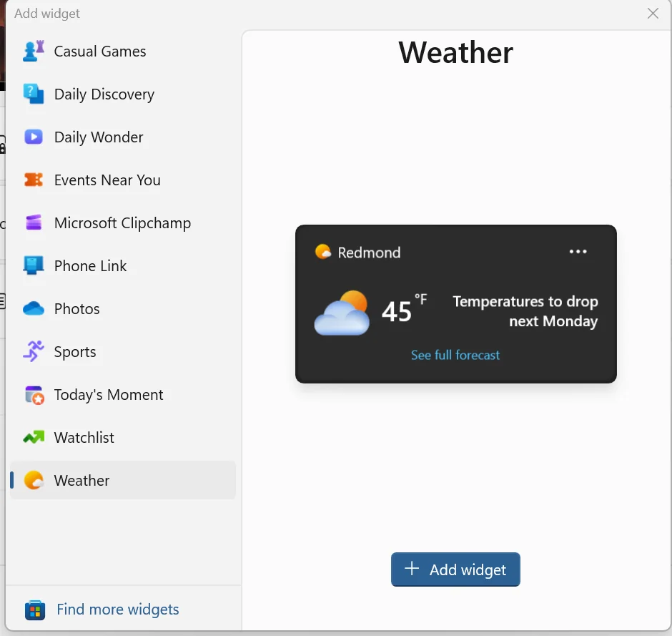Screen dimensions: 672x636
Task: Click the small weather icon beside Redmond
Action: click(323, 252)
